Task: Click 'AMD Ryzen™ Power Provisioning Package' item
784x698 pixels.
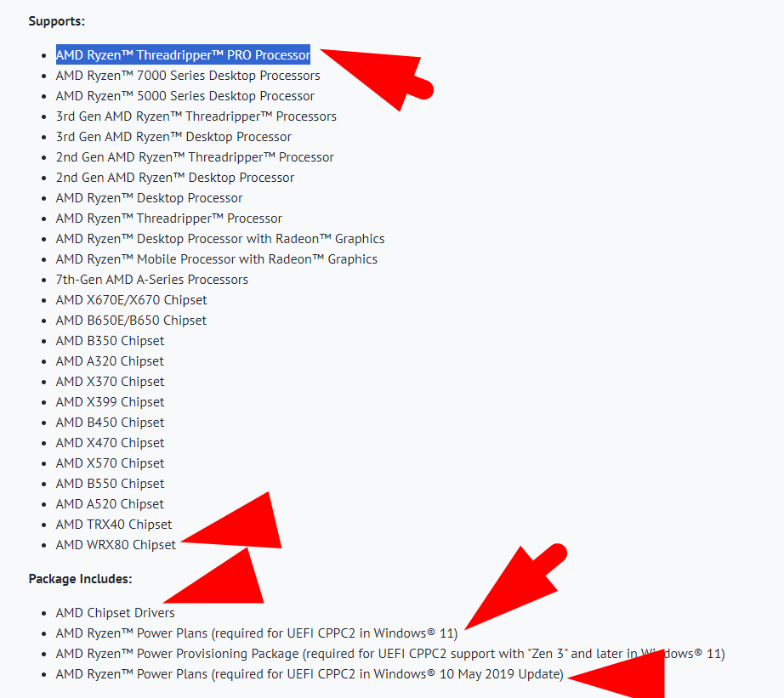Action: (x=390, y=655)
